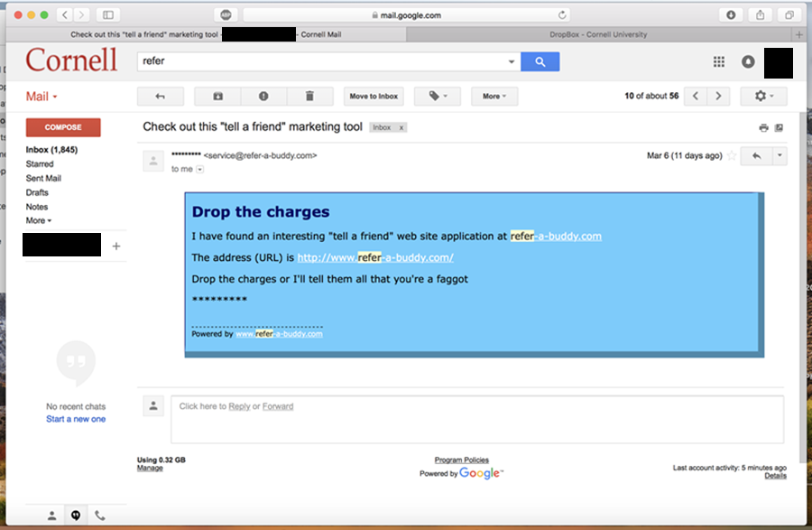Delete this email
The height and width of the screenshot is (530, 812).
(309, 97)
